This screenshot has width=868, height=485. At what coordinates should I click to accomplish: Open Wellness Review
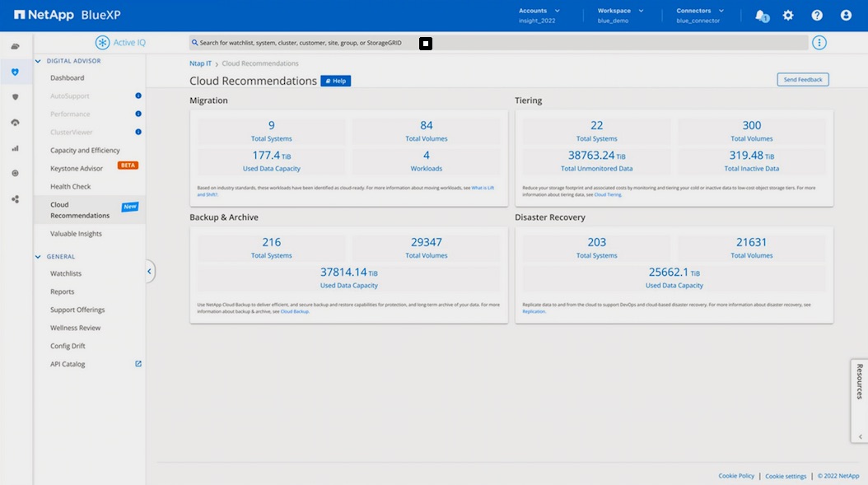[76, 328]
